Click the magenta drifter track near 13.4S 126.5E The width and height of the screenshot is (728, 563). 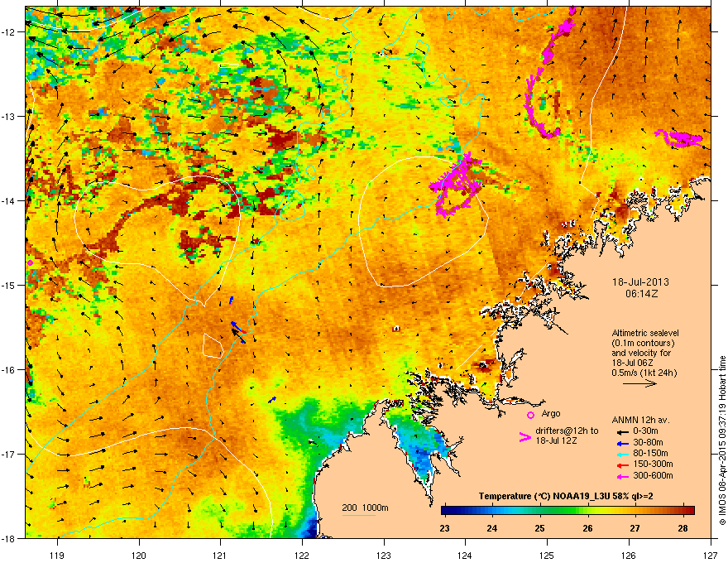(679, 138)
